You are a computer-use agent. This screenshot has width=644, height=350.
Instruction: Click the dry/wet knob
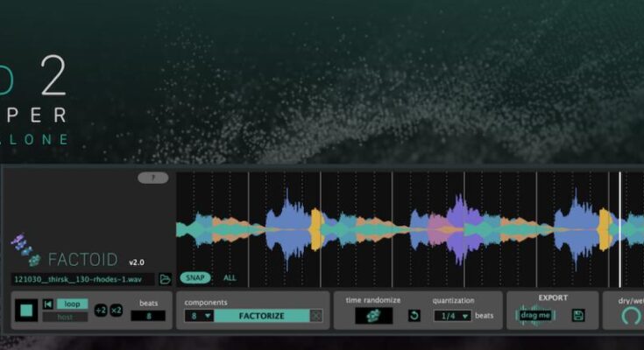click(629, 317)
